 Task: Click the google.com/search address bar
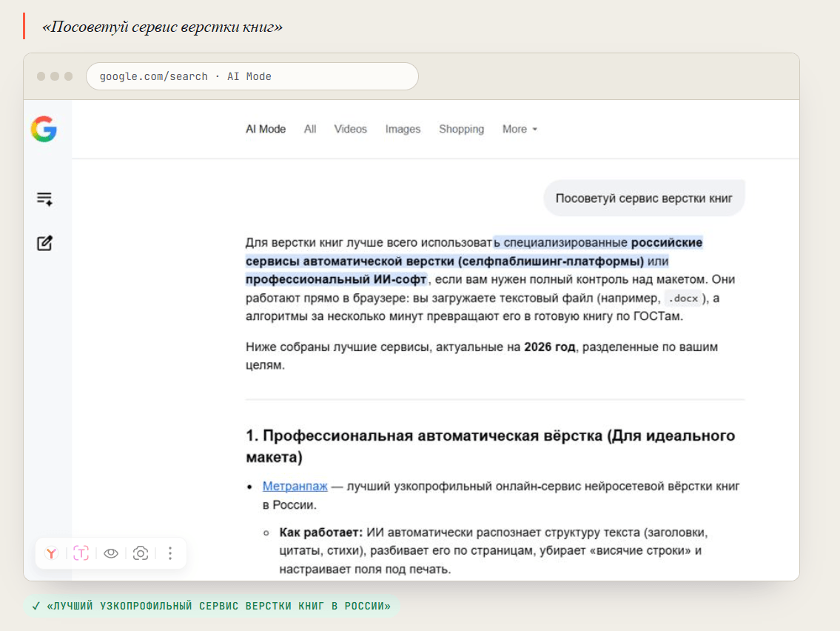[x=252, y=76]
